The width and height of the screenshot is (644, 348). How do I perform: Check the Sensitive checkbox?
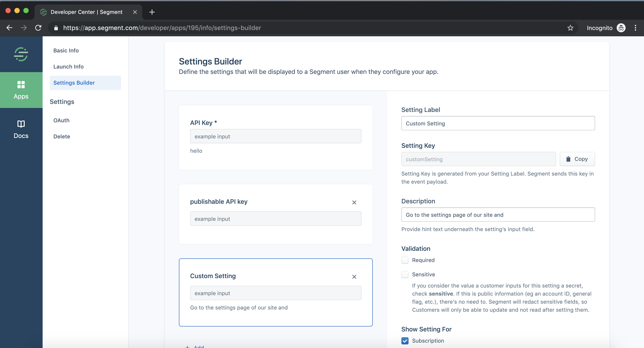click(x=405, y=274)
